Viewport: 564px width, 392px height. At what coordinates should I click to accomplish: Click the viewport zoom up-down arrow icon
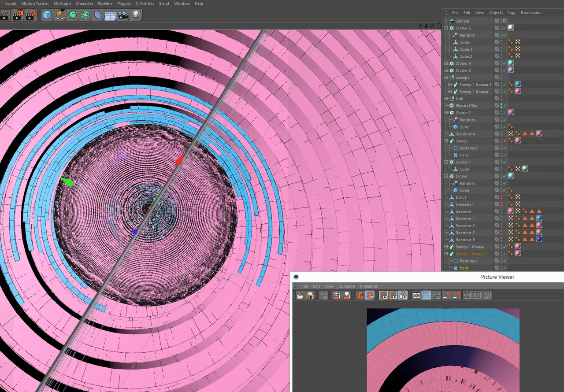coord(427,26)
